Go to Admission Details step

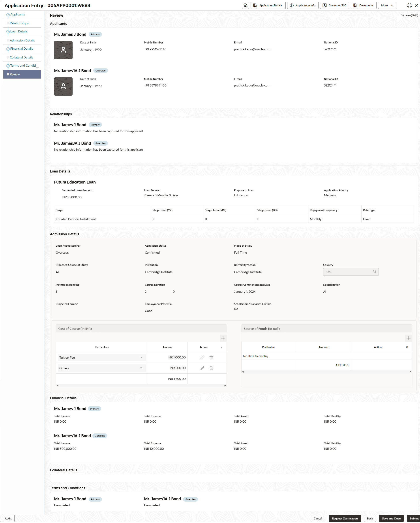22,40
